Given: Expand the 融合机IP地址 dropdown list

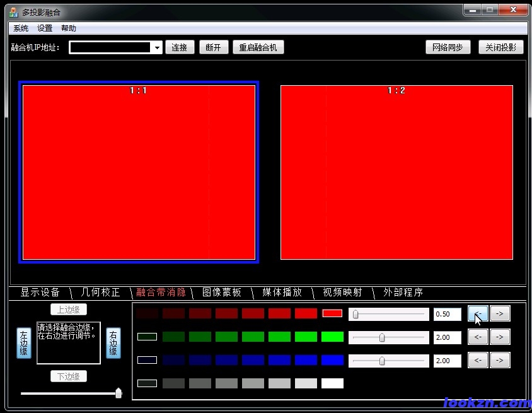Looking at the screenshot, I should click(157, 48).
